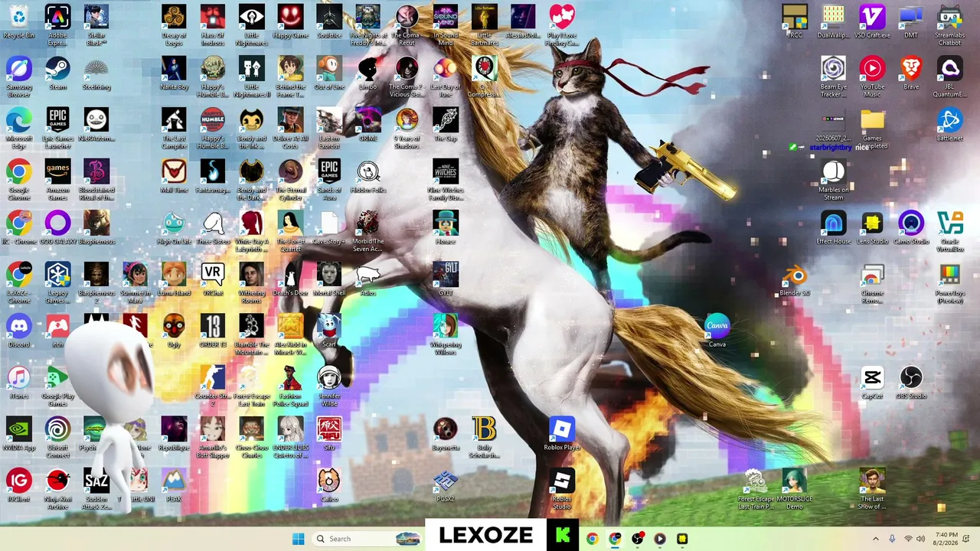This screenshot has width=980, height=551.
Task: Open the Roblox Studio shortcut
Action: click(562, 489)
